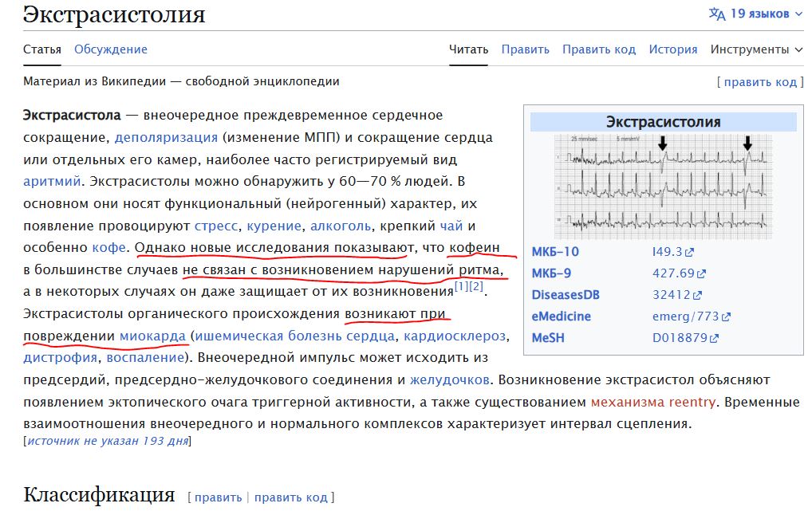The width and height of the screenshot is (812, 511).
Task: Click править код link beside Классификация heading
Action: 291,497
